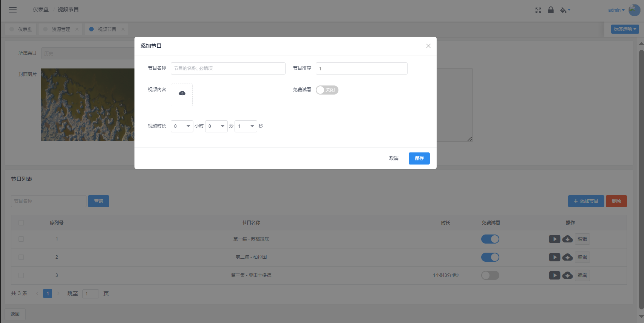The height and width of the screenshot is (323, 644).
Task: Click the 查询 search button
Action: pyautogui.click(x=99, y=201)
